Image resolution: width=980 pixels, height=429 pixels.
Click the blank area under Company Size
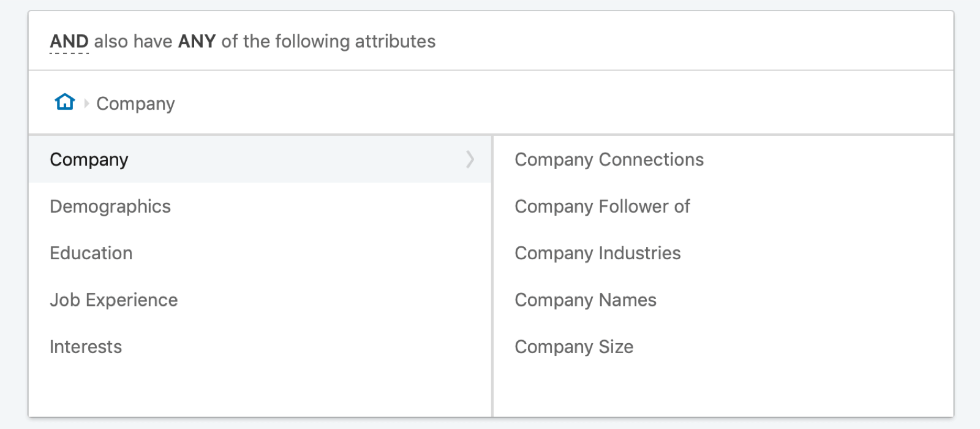[723, 392]
